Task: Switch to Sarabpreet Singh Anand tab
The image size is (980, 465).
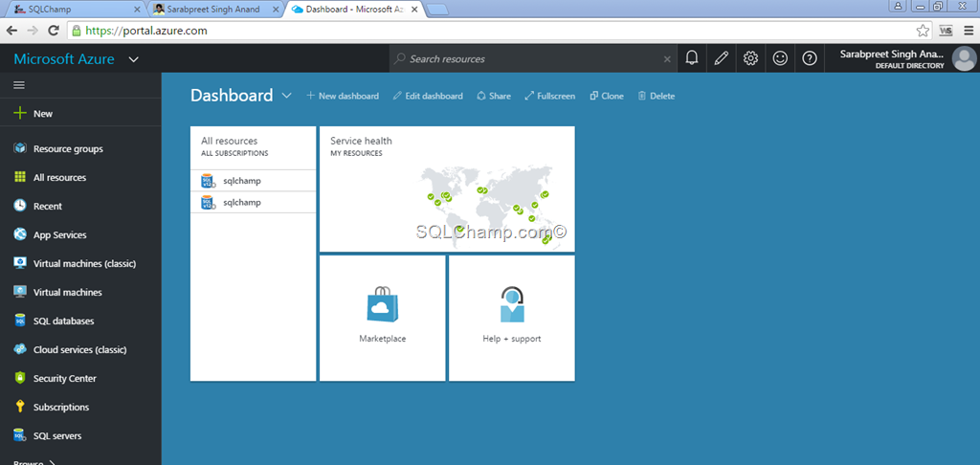Action: [213, 9]
